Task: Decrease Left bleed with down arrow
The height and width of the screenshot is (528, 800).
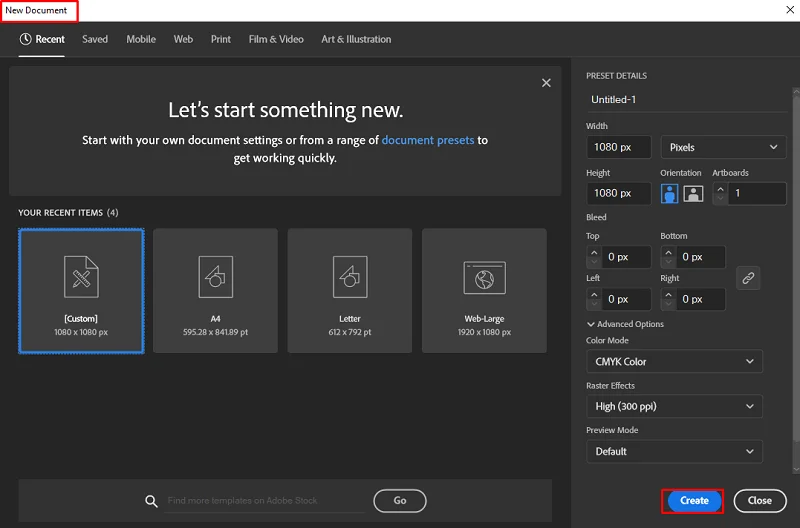Action: tap(594, 304)
